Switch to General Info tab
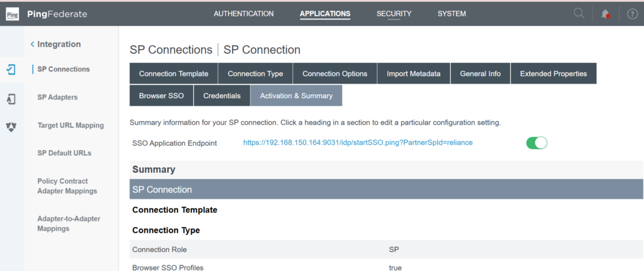Screen dimensions: 644x271 click(480, 74)
